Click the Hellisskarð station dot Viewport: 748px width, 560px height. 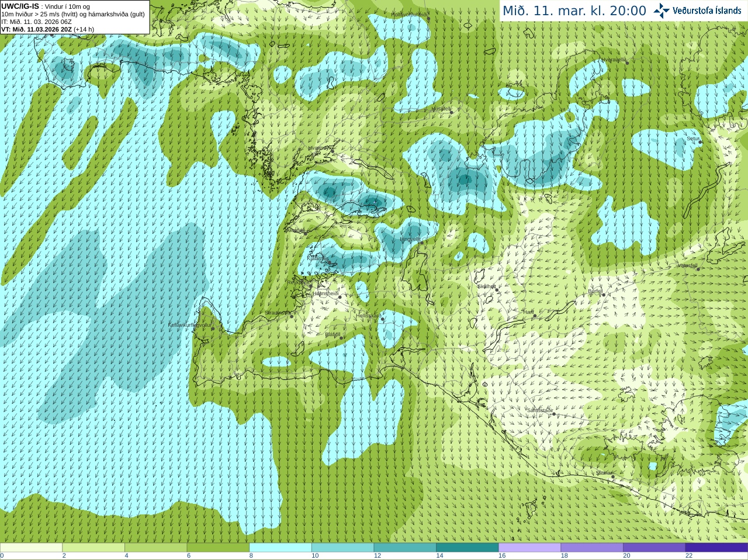point(382,319)
